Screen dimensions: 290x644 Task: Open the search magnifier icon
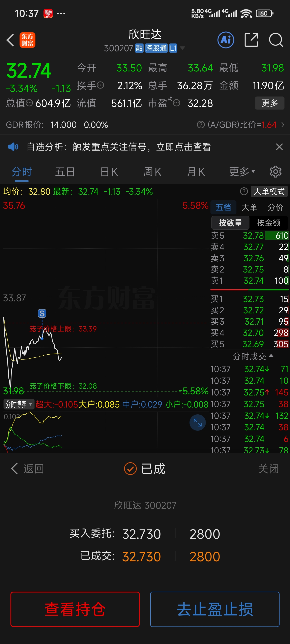point(276,40)
